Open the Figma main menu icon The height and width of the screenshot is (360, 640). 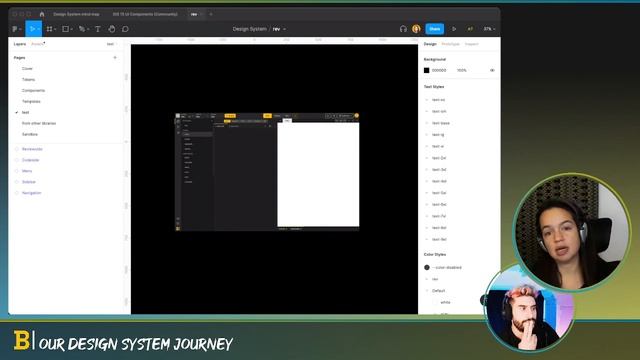pyautogui.click(x=15, y=29)
